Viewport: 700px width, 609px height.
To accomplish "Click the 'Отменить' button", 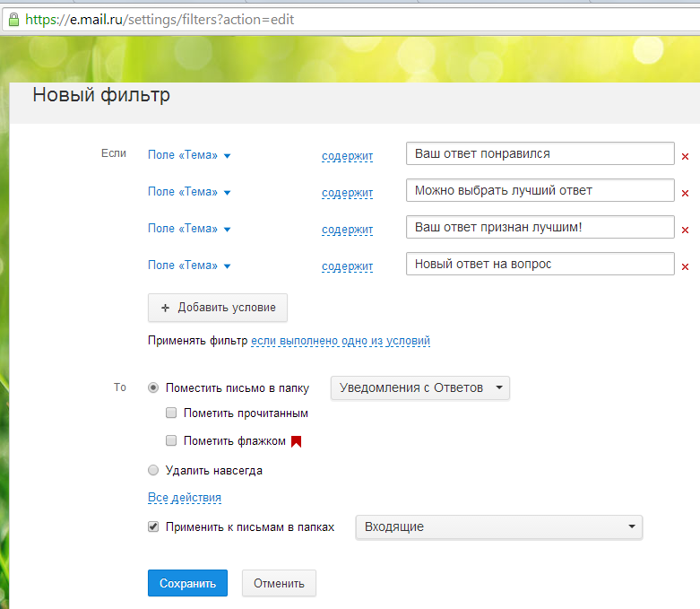I will 279,583.
